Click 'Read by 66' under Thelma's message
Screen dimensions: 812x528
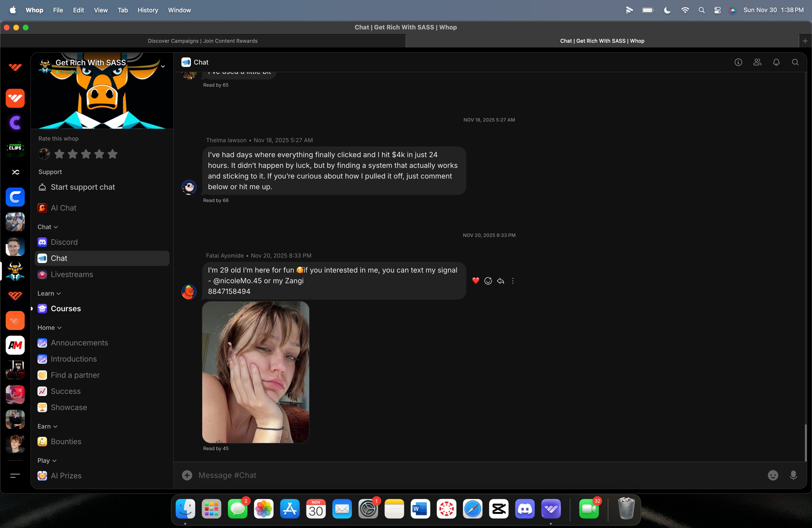216,201
